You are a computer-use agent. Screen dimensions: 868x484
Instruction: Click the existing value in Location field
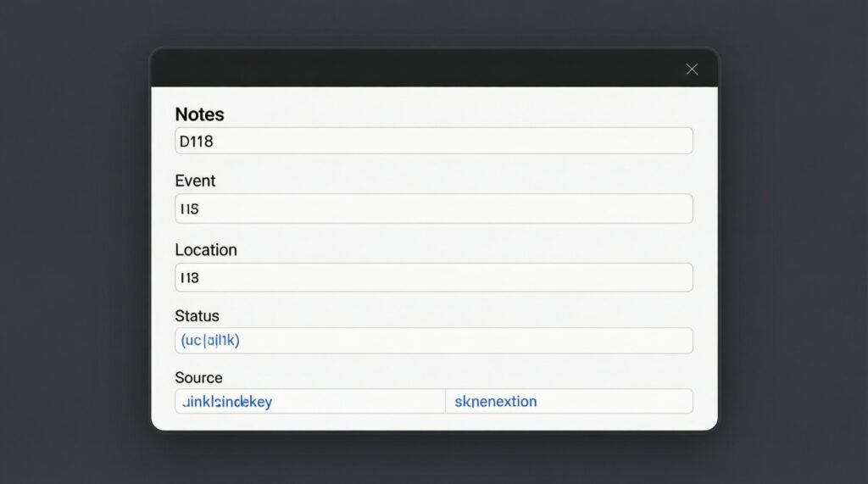189,277
